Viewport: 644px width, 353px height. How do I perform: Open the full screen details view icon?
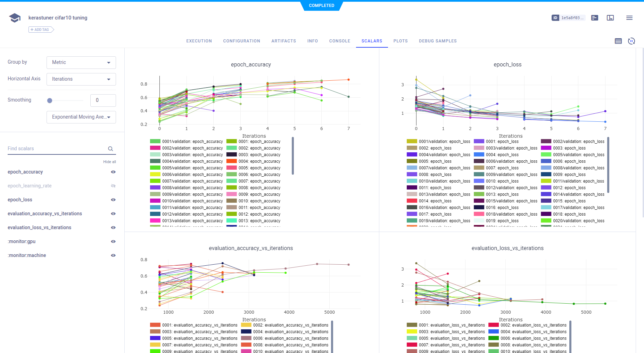pyautogui.click(x=610, y=18)
